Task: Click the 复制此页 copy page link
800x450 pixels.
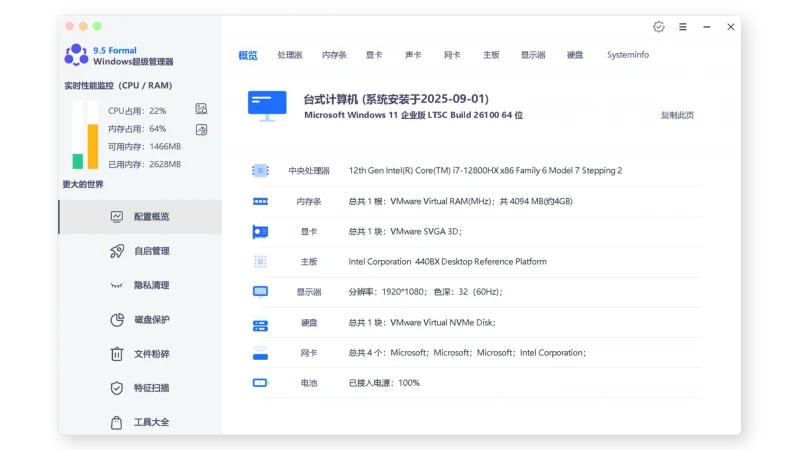Action: [678, 115]
